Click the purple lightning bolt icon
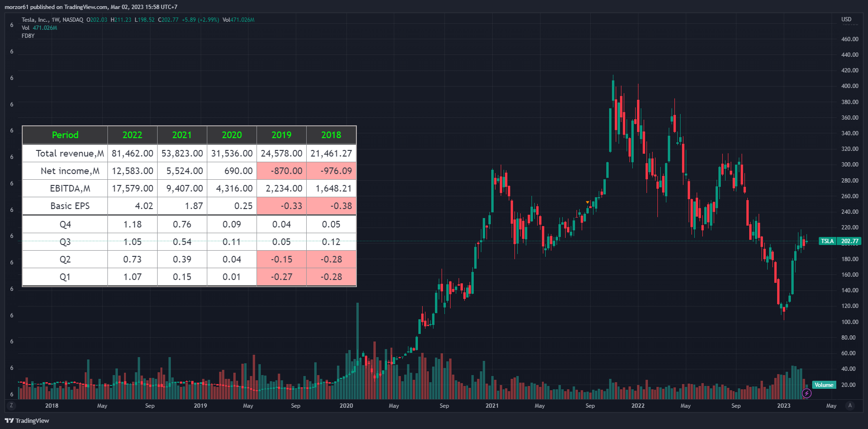Viewport: 868px width, 429px height. click(x=806, y=393)
